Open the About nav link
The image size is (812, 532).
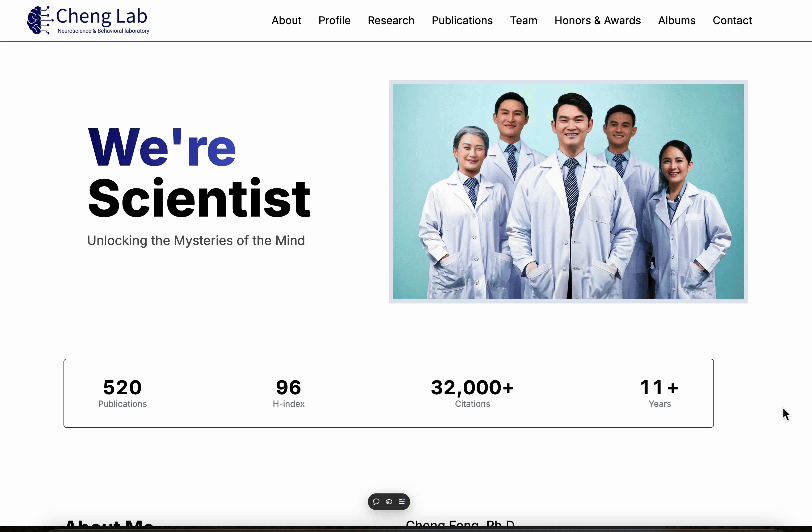(286, 20)
